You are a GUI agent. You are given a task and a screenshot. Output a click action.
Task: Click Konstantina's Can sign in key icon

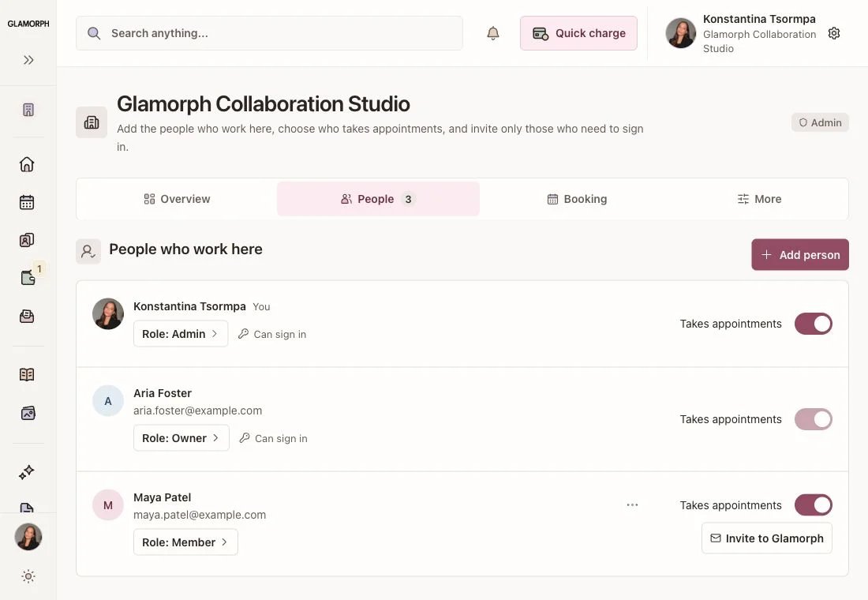pos(243,333)
